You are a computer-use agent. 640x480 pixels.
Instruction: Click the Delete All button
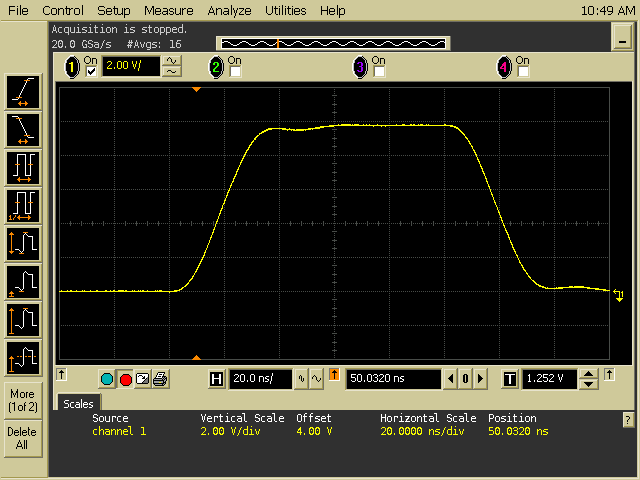click(23, 439)
